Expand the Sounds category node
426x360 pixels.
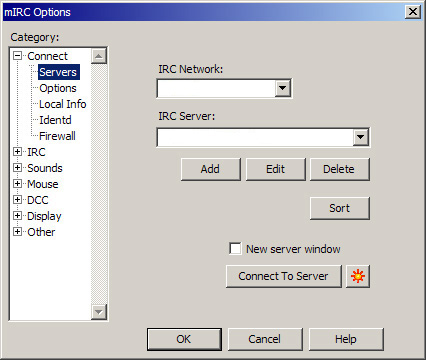(17, 168)
